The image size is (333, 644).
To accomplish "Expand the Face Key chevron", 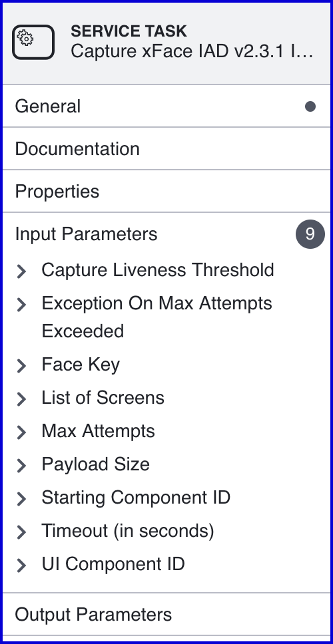I will (21, 365).
